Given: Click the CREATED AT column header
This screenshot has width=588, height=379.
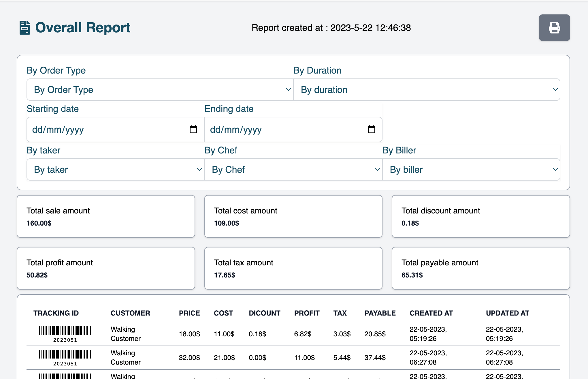Looking at the screenshot, I should [x=431, y=313].
